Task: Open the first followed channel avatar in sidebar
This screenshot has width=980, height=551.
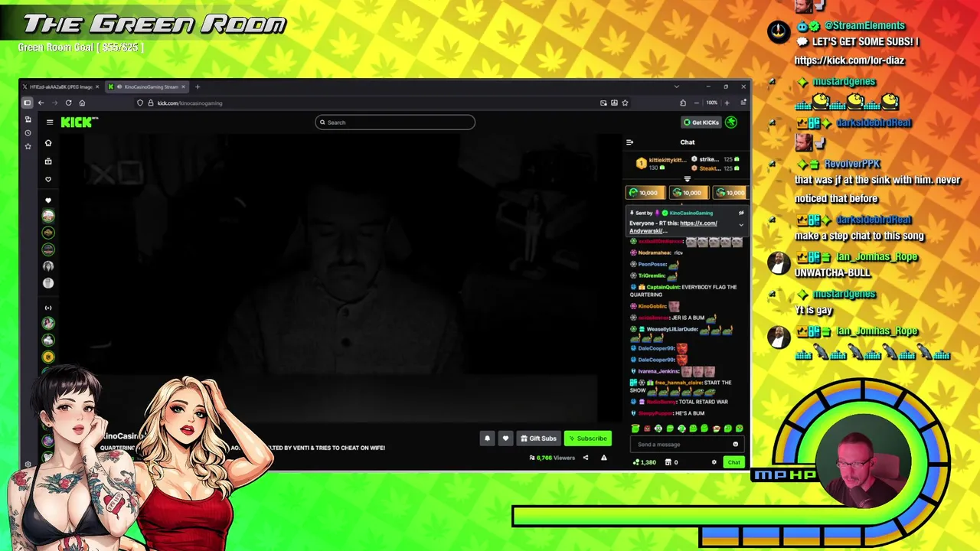Action: 48,216
